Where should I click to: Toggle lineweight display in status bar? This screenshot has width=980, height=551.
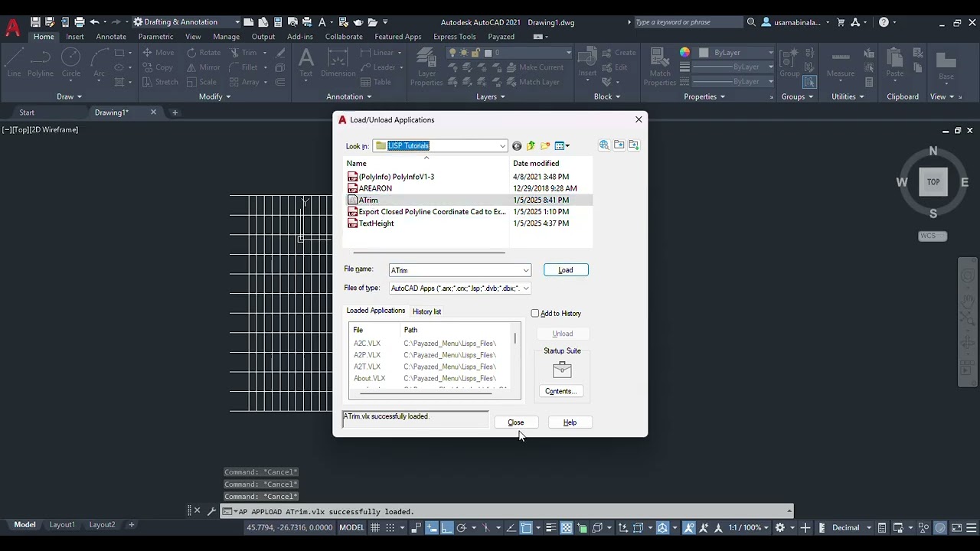(x=550, y=527)
